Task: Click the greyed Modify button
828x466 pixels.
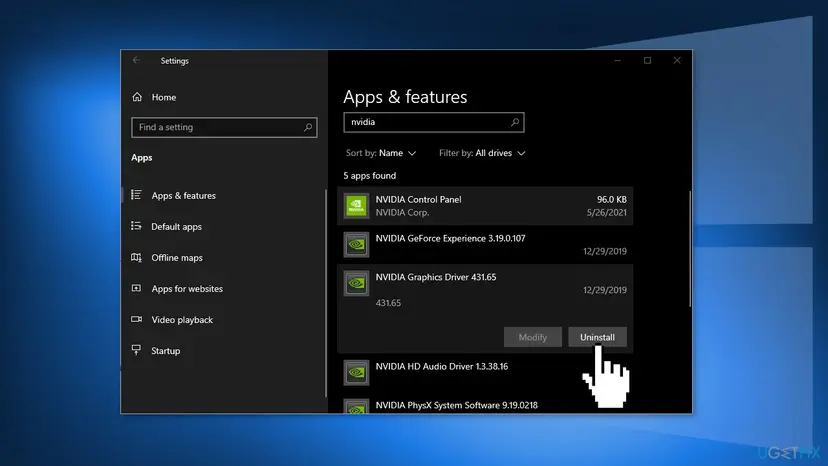Action: pyautogui.click(x=532, y=337)
